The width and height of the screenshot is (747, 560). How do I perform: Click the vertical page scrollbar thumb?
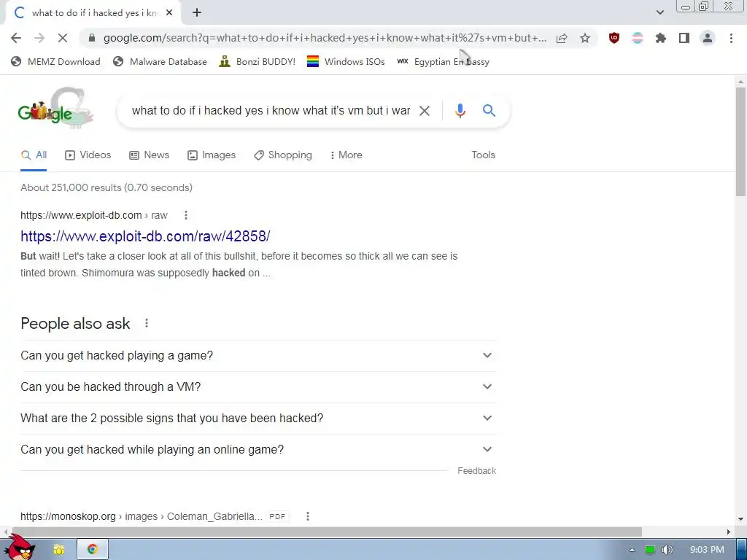pyautogui.click(x=740, y=141)
